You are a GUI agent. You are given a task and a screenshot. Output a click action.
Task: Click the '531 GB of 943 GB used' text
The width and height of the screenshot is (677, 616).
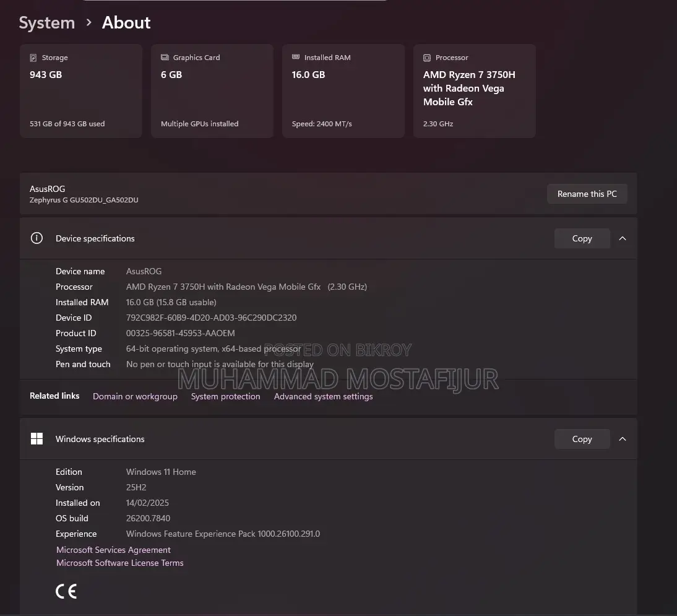coord(67,124)
